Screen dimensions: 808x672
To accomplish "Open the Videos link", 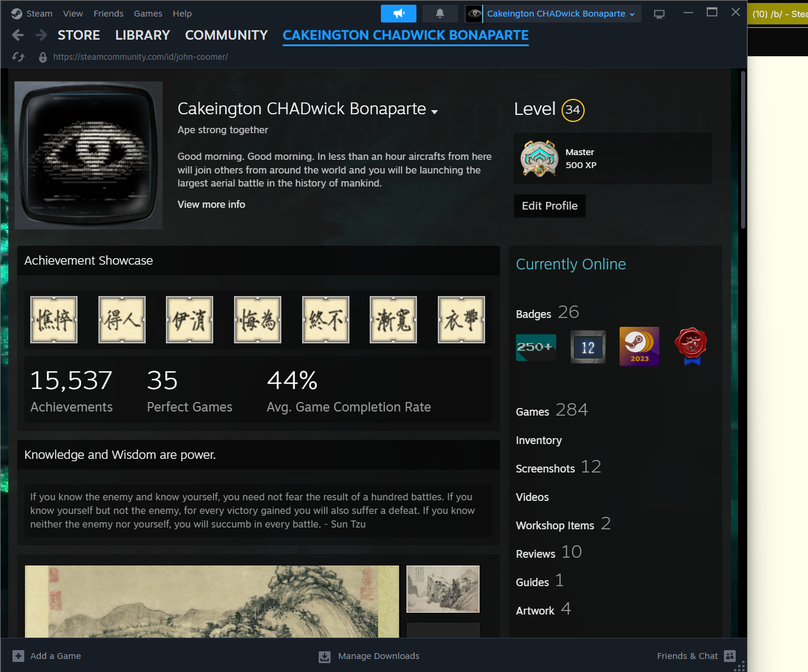I will 532,497.
